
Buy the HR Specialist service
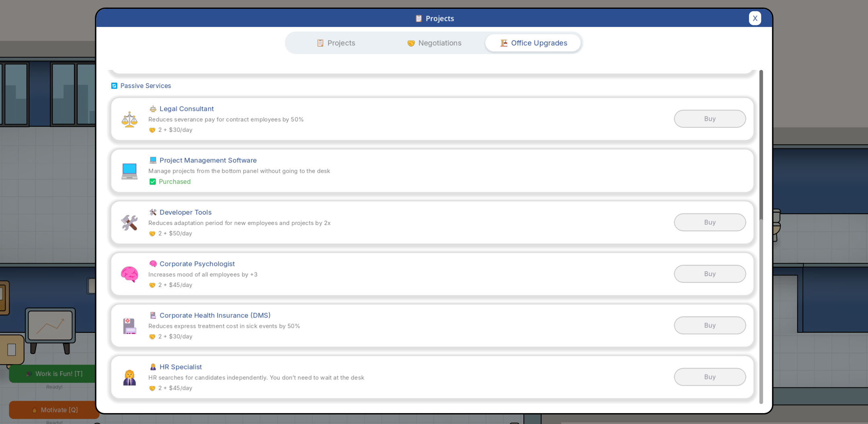tap(710, 377)
